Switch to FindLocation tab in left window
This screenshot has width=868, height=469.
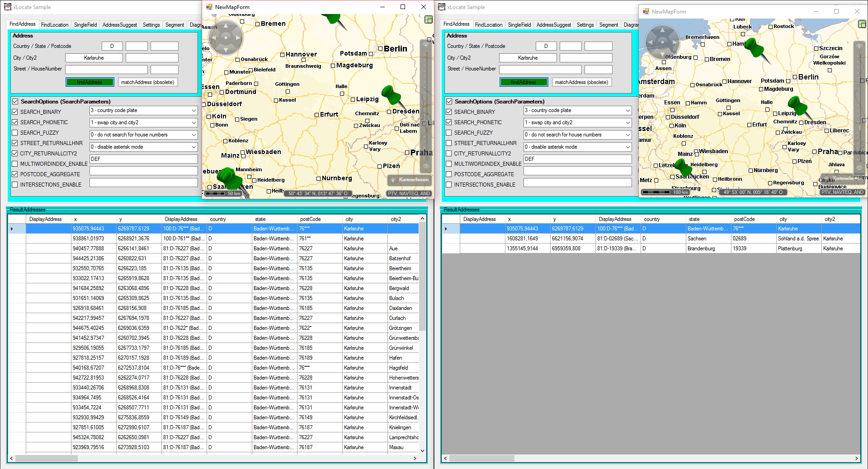click(55, 25)
